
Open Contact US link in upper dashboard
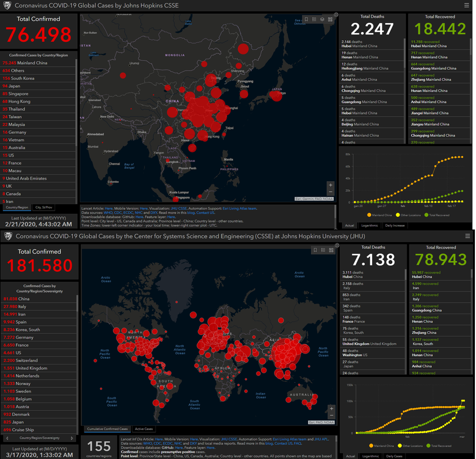click(205, 213)
